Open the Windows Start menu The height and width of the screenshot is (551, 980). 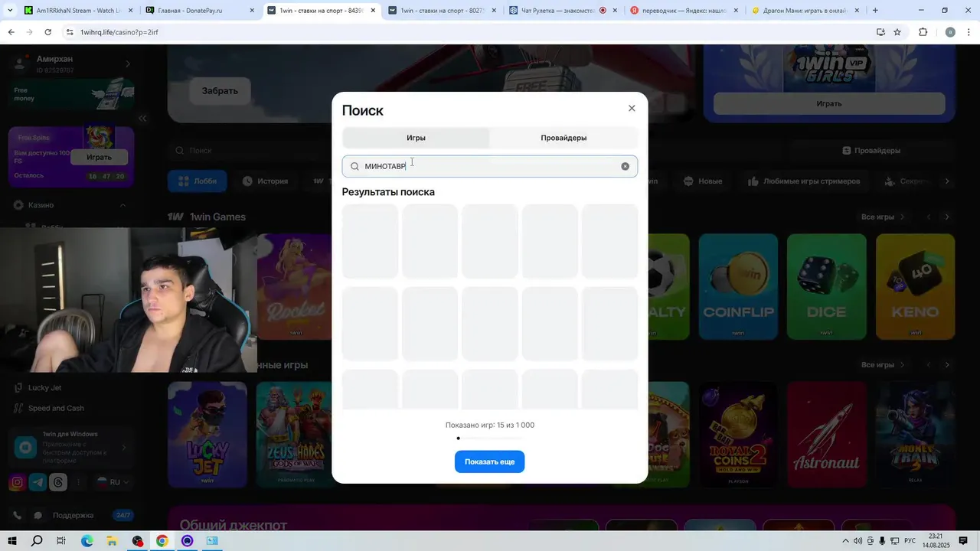[x=11, y=541]
